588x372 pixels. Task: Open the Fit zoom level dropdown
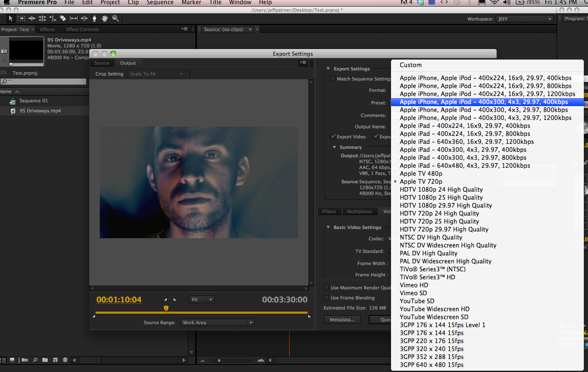(202, 299)
